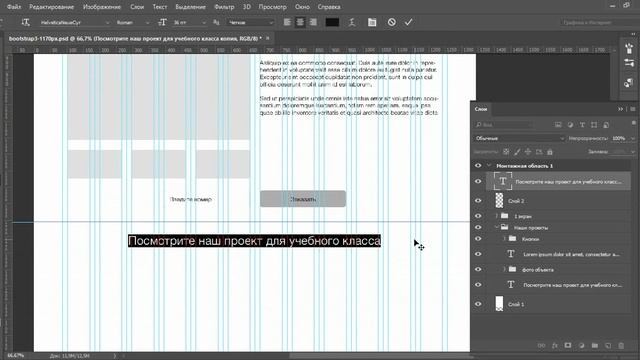640x360 pixels.
Task: Lock image pixels brush icon
Action: click(x=517, y=152)
